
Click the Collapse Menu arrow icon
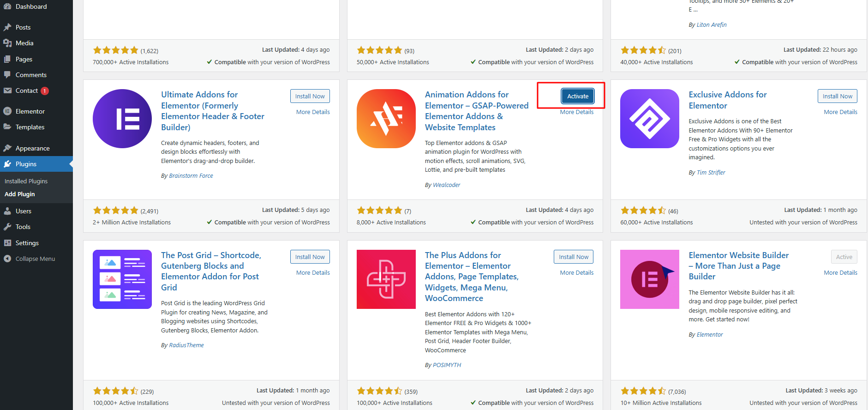coord(7,259)
